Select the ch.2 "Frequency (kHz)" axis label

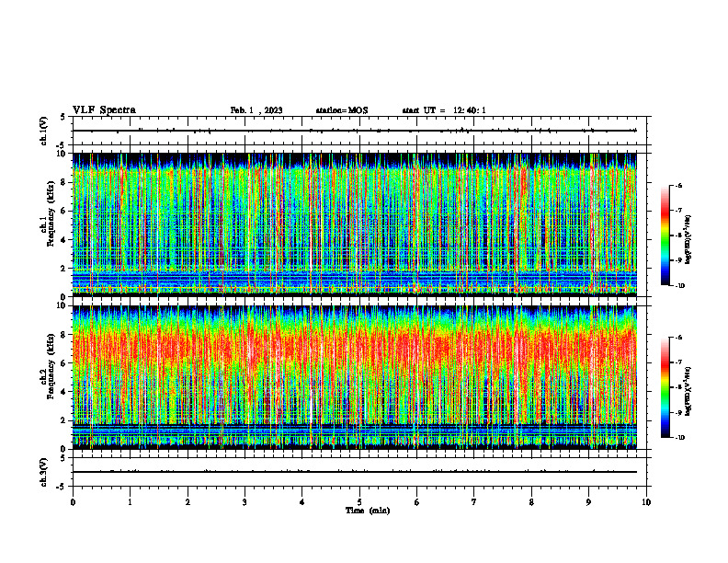point(51,365)
